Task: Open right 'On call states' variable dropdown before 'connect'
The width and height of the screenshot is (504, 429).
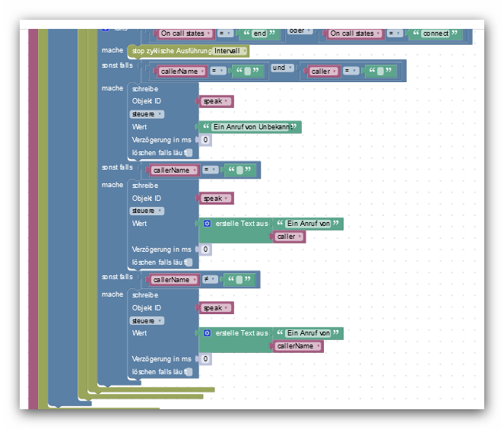Action: pyautogui.click(x=355, y=33)
